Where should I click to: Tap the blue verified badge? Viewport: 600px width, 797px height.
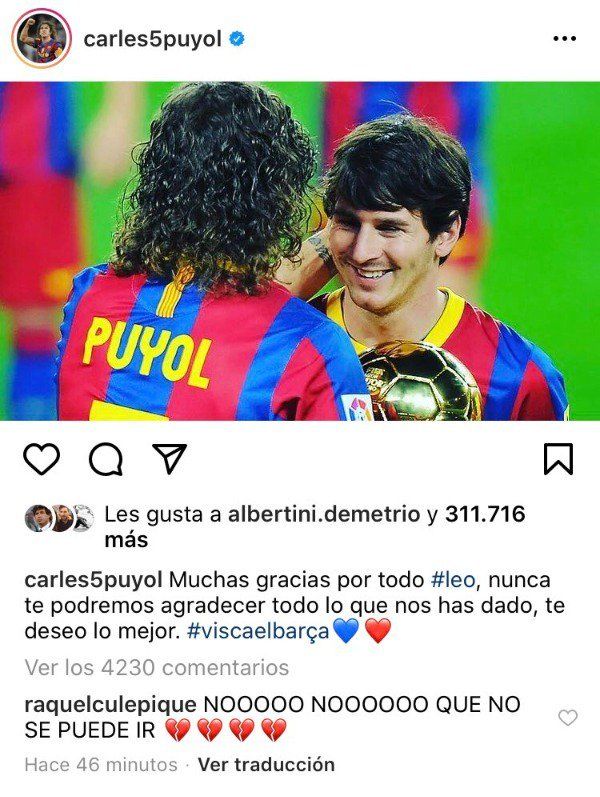coord(236,39)
